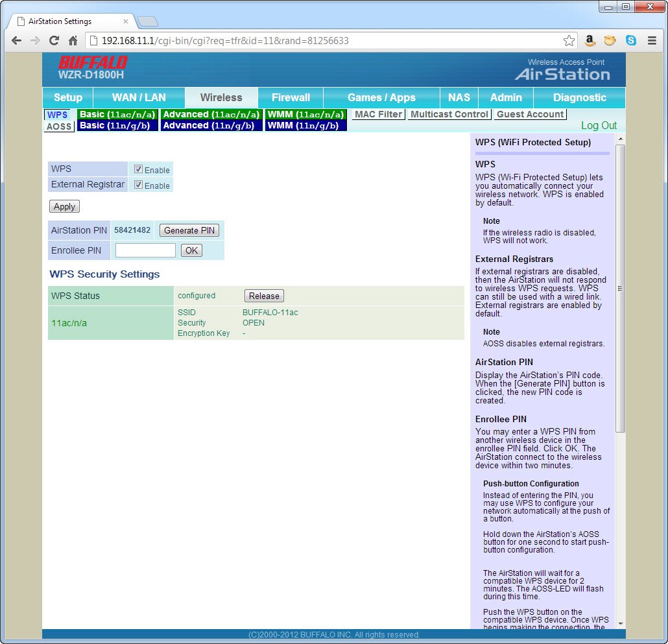668x644 pixels.
Task: Click the help panel scrollbar thumb
Action: [620, 289]
